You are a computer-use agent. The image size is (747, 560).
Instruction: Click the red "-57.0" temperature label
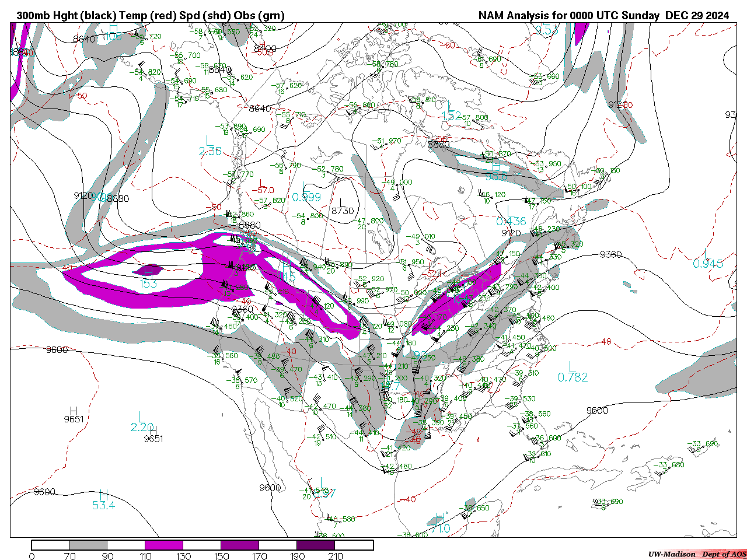point(263,190)
